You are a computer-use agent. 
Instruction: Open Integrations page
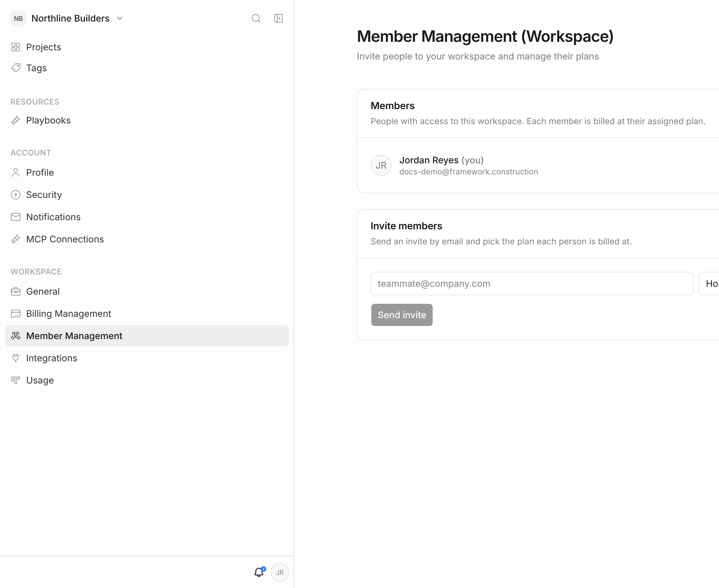coord(147,358)
